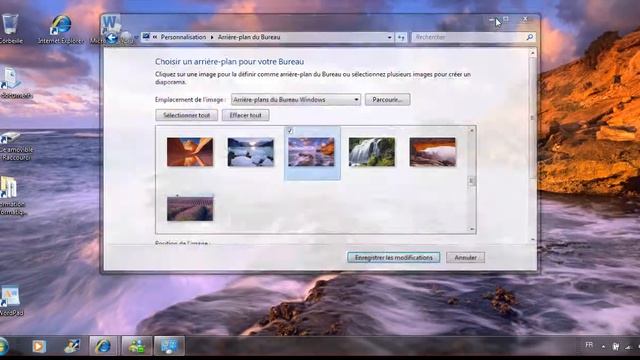Click the network tray icon
The width and height of the screenshot is (640, 360).
629,347
